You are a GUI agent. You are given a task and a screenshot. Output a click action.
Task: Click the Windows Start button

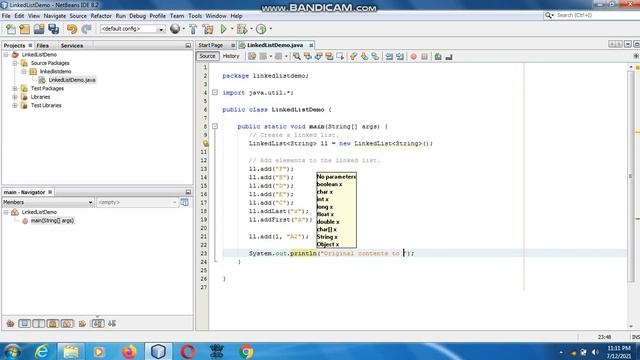coord(12,351)
